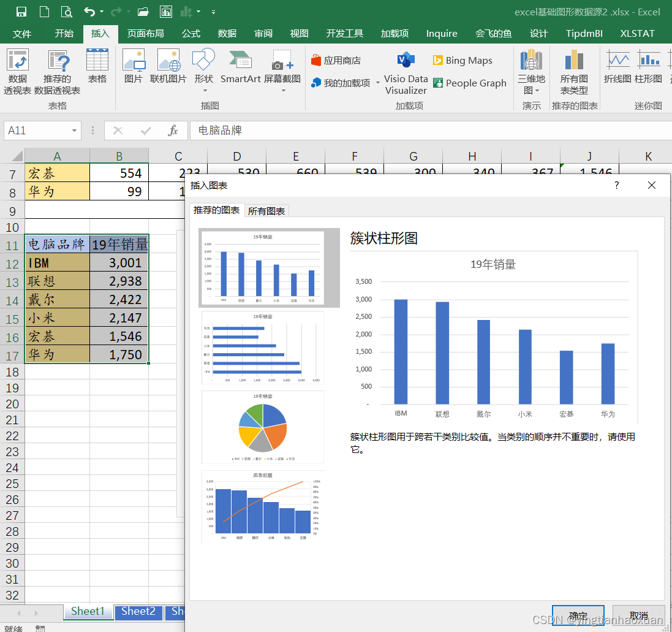Expand My Add-ins (我的加载项) dropdown
The width and height of the screenshot is (672, 632).
(x=377, y=83)
